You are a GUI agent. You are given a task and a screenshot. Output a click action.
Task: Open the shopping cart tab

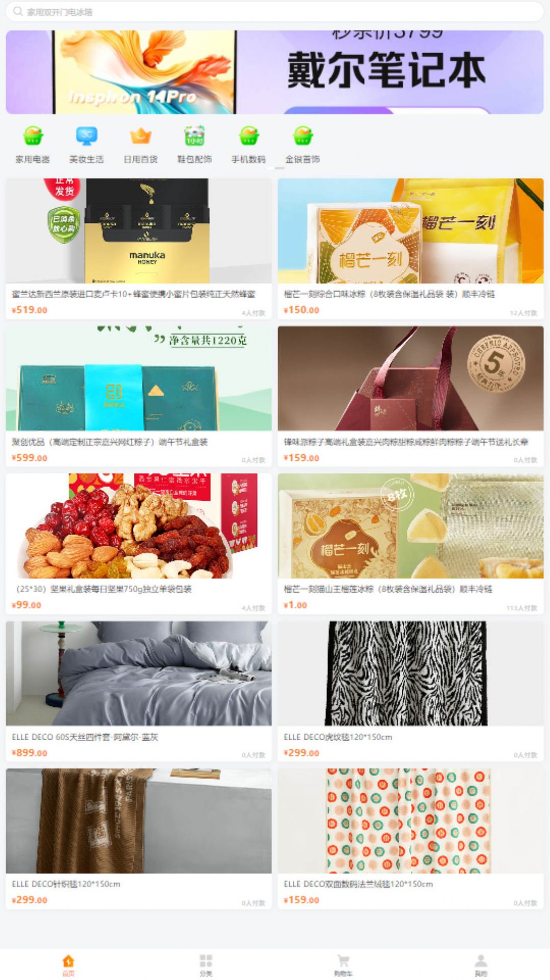pyautogui.click(x=343, y=965)
